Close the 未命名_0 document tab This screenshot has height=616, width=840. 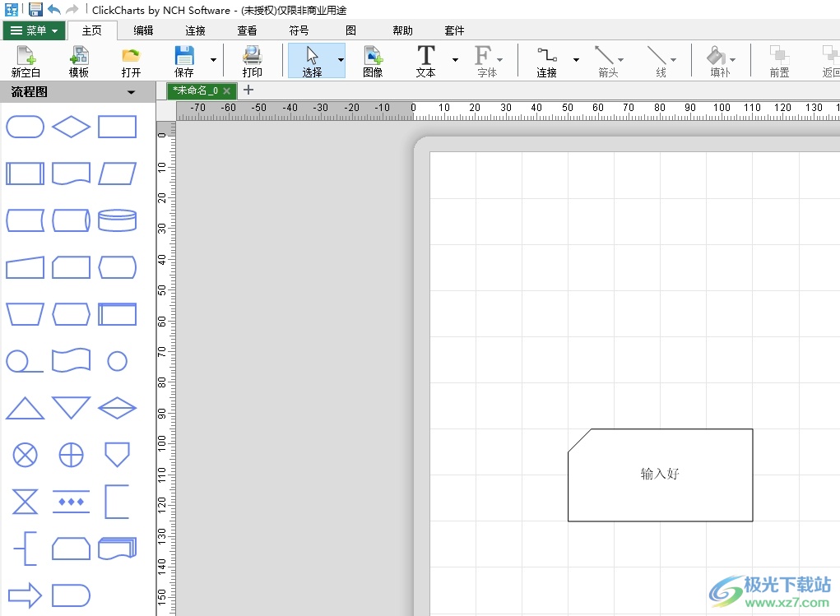(227, 90)
